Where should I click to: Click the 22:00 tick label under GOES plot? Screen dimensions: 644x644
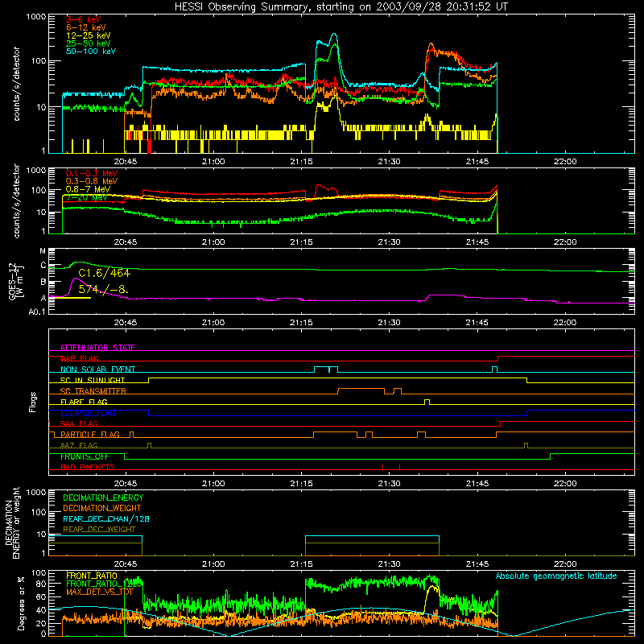click(x=565, y=323)
